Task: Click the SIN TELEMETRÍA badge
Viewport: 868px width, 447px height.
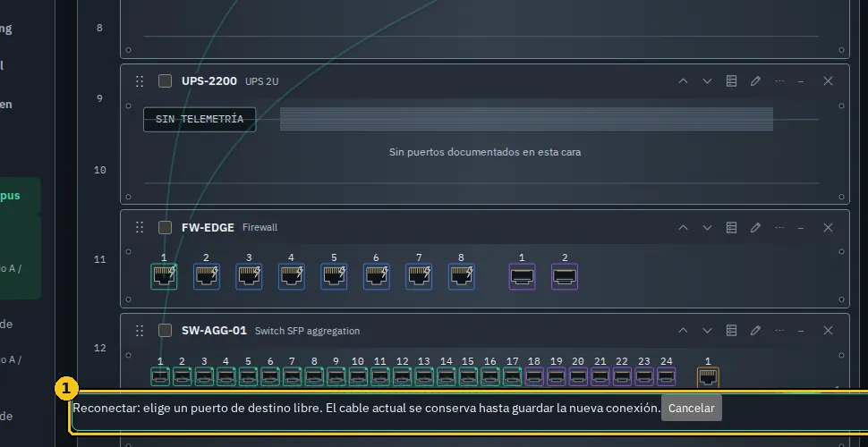Action: point(200,120)
